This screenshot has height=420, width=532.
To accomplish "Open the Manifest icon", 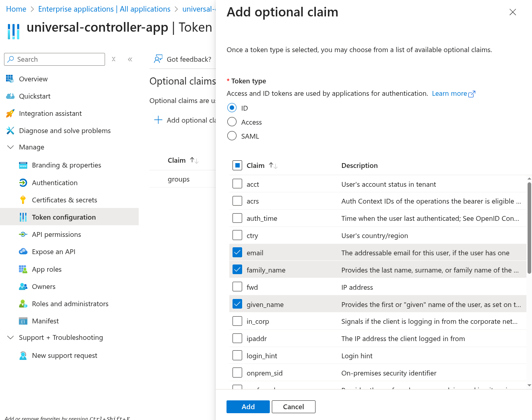I will click(x=23, y=321).
